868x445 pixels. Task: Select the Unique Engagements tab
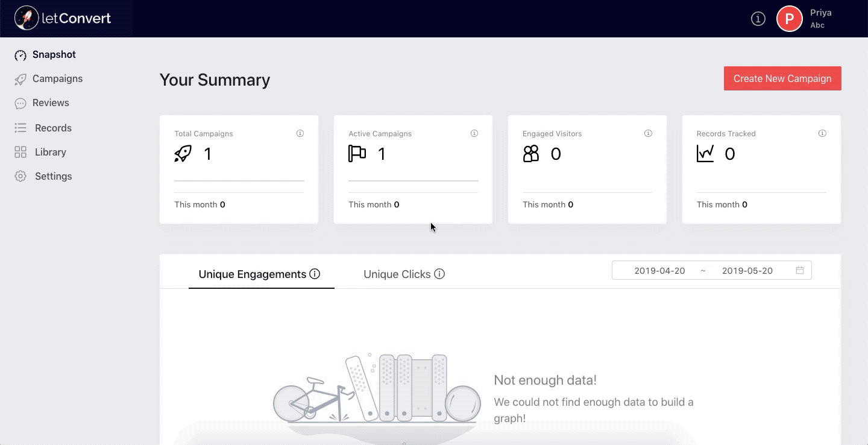[x=253, y=274]
